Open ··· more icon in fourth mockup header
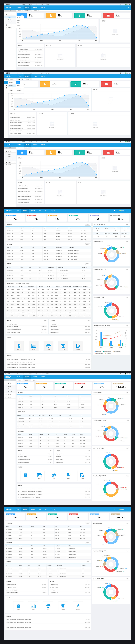 128,211
